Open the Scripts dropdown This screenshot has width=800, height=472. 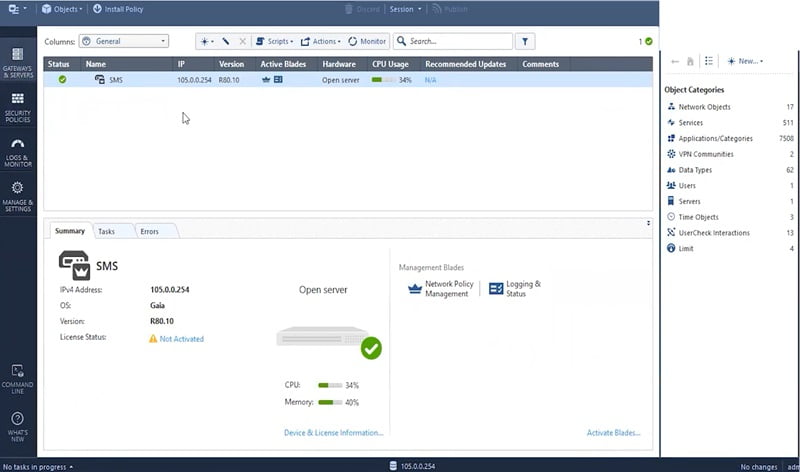pos(274,41)
